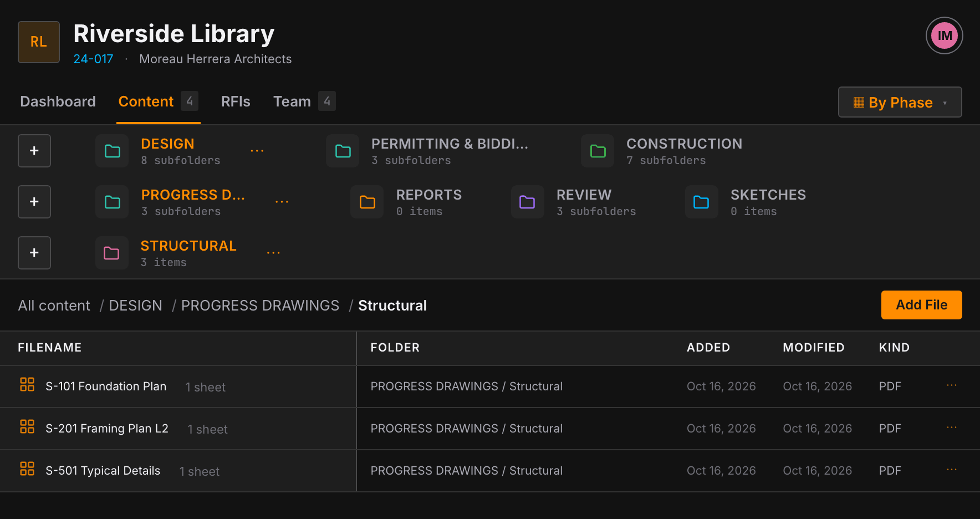
Task: Go to PROGRESS DRAWINGS breadcrumb link
Action: [260, 306]
